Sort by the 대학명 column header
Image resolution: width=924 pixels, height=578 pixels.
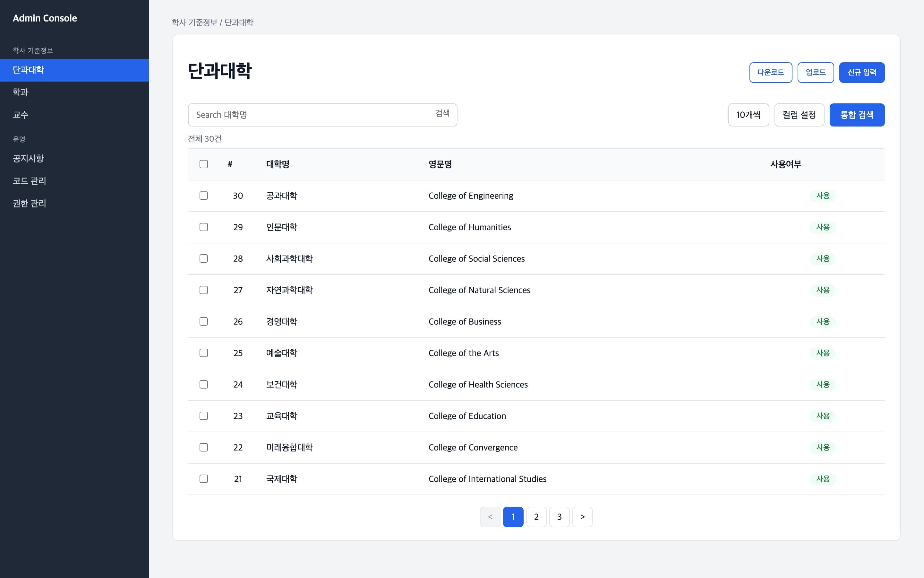click(278, 164)
